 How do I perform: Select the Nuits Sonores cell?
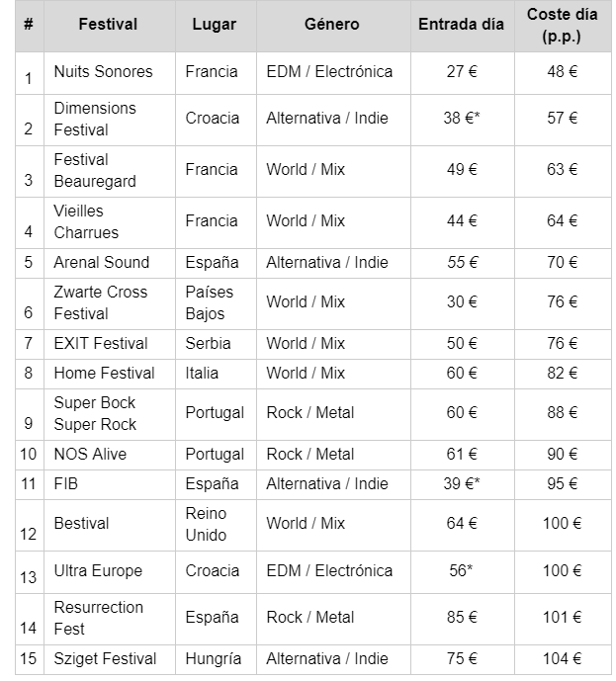104,72
